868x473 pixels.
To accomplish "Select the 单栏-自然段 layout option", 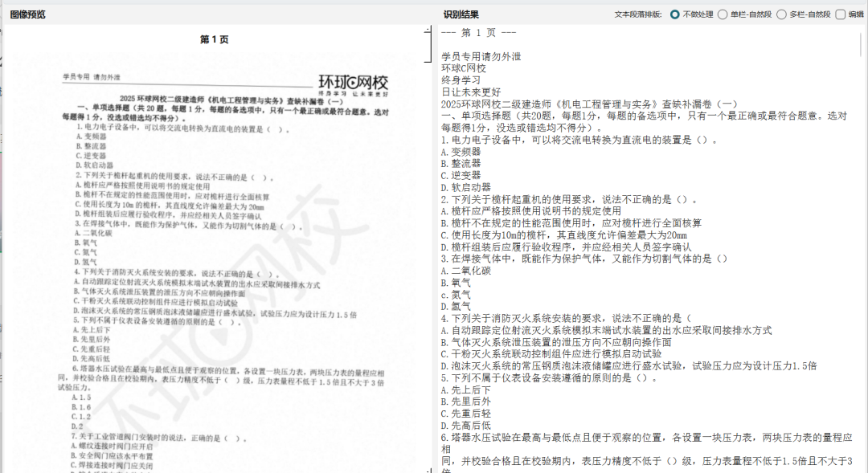I will click(x=723, y=14).
